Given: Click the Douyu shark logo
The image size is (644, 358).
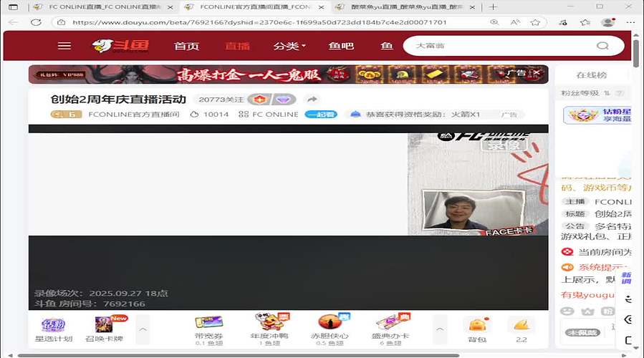Looking at the screenshot, I should click(121, 46).
